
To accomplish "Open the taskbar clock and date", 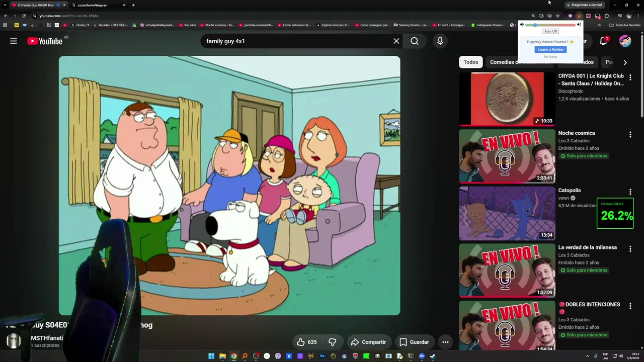I will coord(633,356).
